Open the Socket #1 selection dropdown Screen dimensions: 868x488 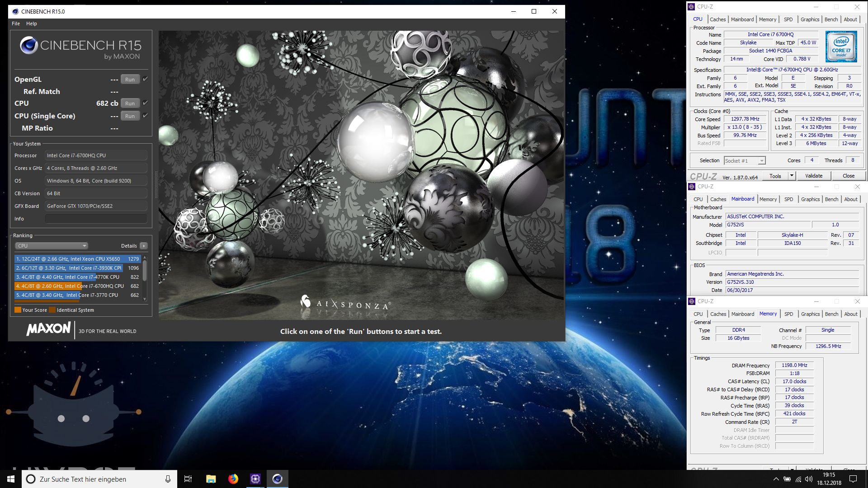[x=745, y=160]
